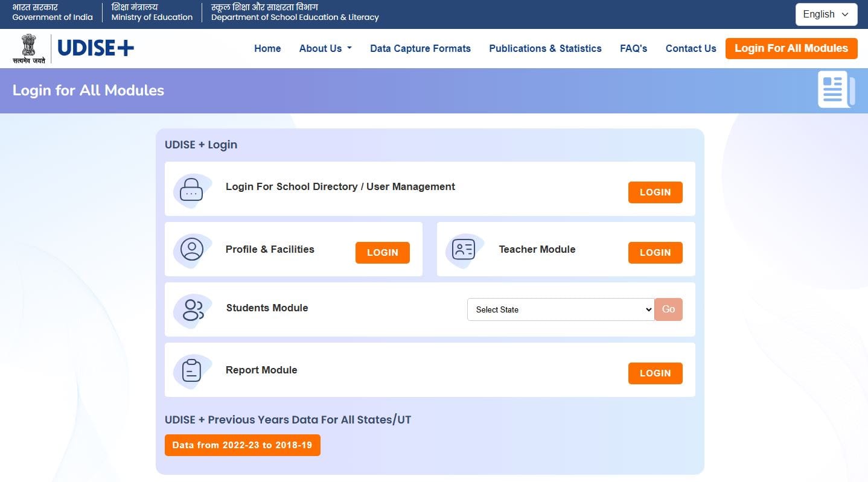
Task: Click the UDISE+ logo
Action: coord(96,49)
